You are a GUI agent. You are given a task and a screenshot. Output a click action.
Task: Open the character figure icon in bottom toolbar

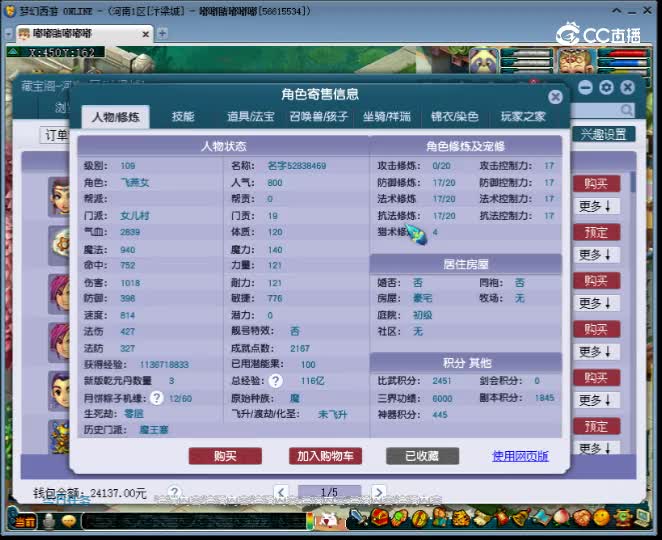coord(440,517)
